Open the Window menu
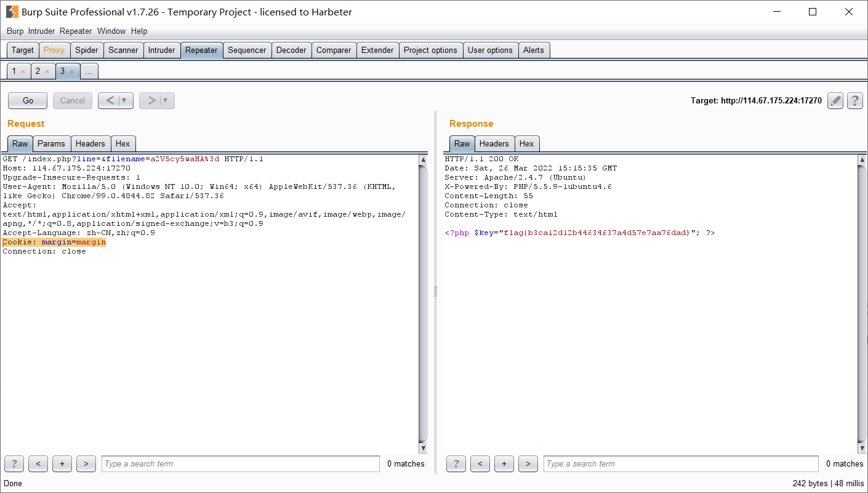The image size is (868, 493). tap(111, 31)
